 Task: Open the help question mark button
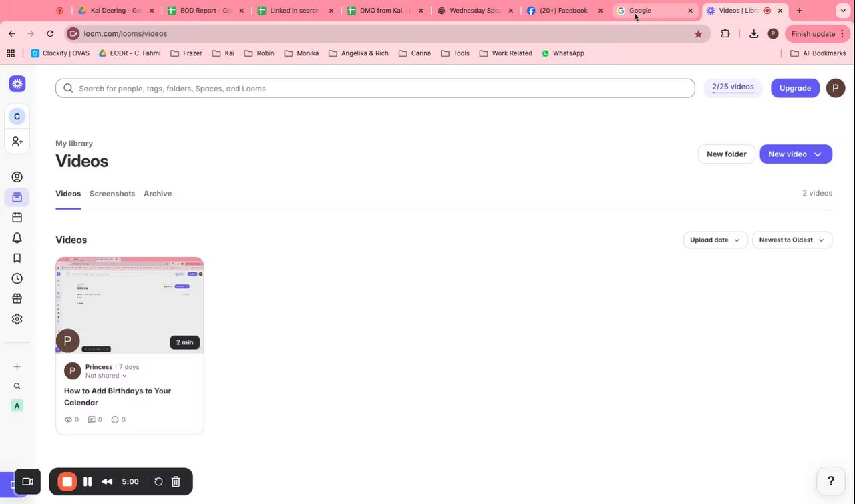click(831, 481)
